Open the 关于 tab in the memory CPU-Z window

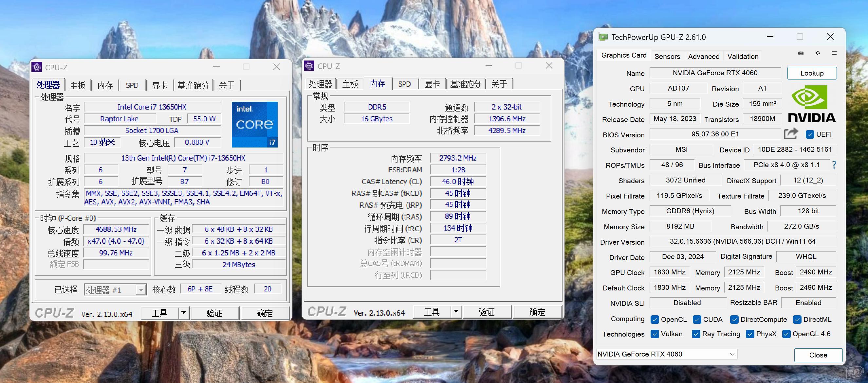click(499, 84)
